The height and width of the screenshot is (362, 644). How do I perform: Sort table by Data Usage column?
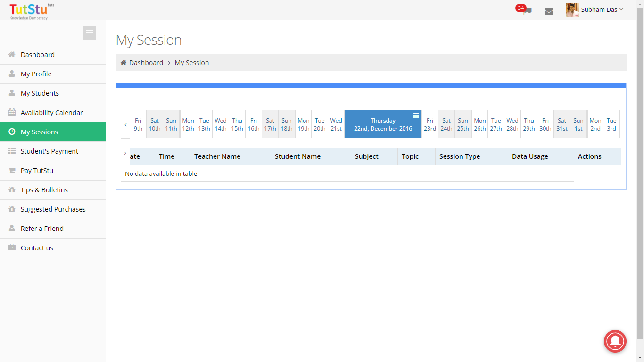tap(541, 156)
